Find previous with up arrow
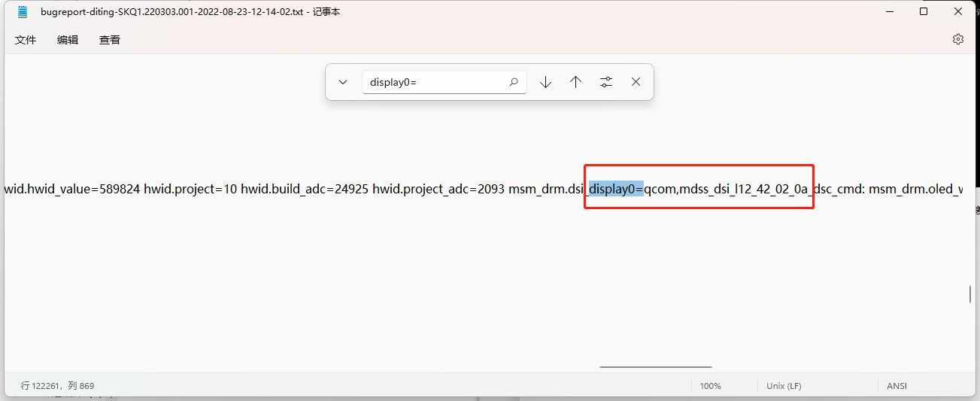The width and height of the screenshot is (980, 401). [576, 82]
